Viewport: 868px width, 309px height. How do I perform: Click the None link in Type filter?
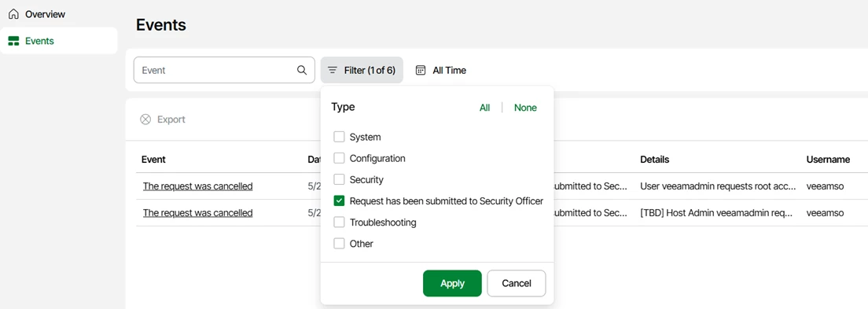pos(525,108)
